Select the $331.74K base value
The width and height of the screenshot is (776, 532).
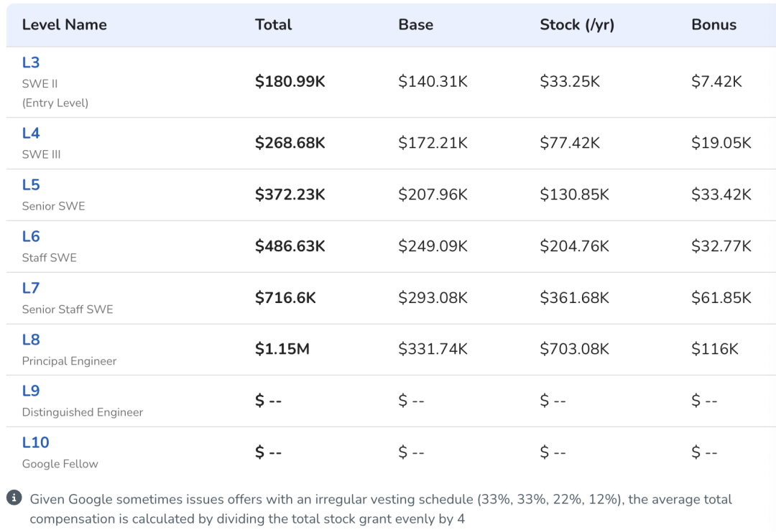coord(433,349)
